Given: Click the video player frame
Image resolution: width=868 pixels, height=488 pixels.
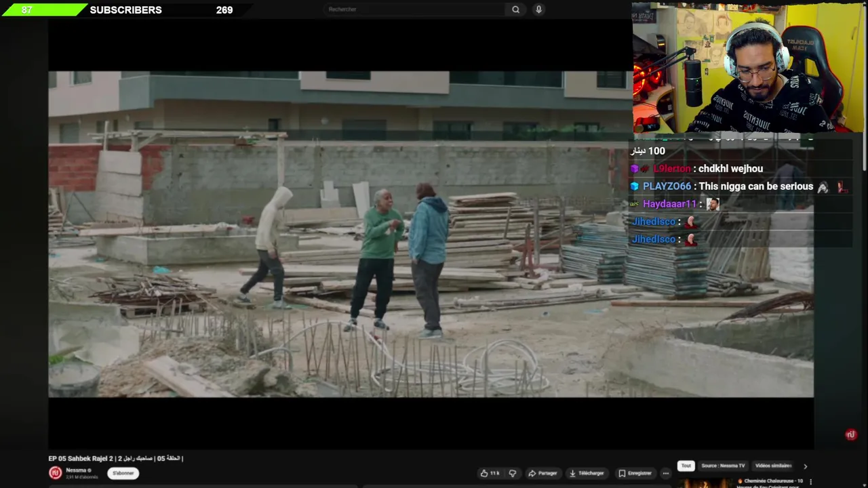Looking at the screenshot, I should (431, 234).
